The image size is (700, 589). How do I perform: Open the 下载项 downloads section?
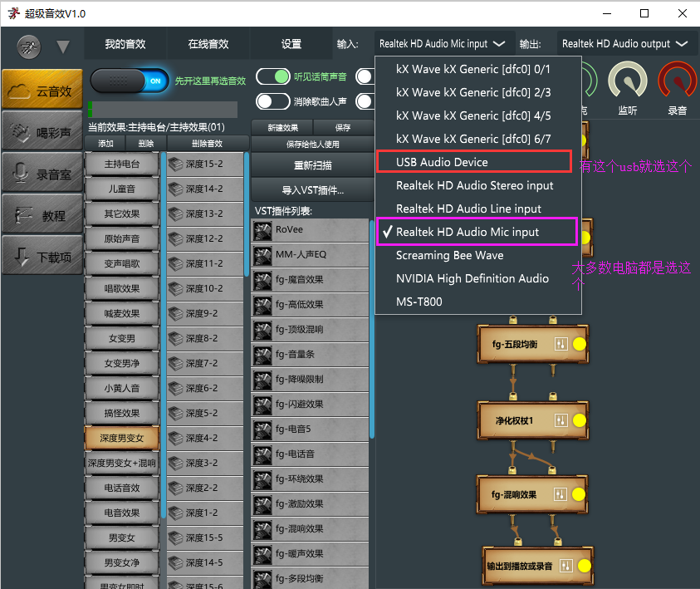point(42,257)
